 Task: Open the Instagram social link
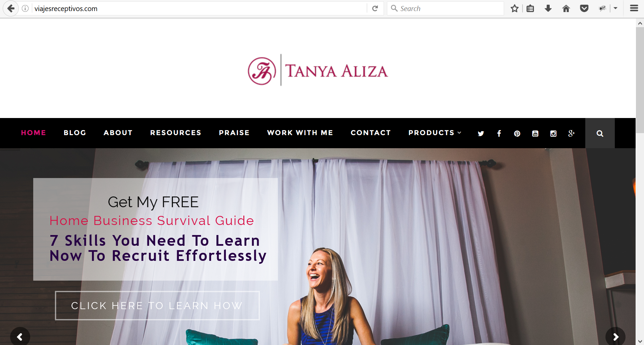click(553, 133)
